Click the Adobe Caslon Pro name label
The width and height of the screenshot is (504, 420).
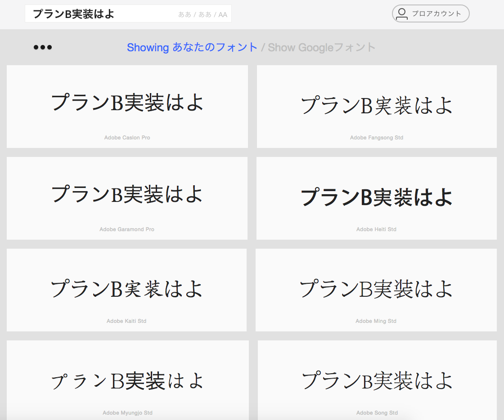click(x=127, y=138)
